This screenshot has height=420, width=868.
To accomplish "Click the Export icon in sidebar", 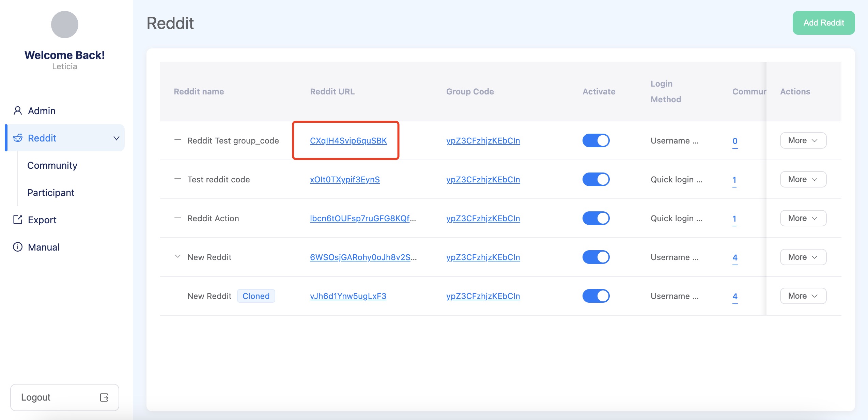I will (x=17, y=220).
